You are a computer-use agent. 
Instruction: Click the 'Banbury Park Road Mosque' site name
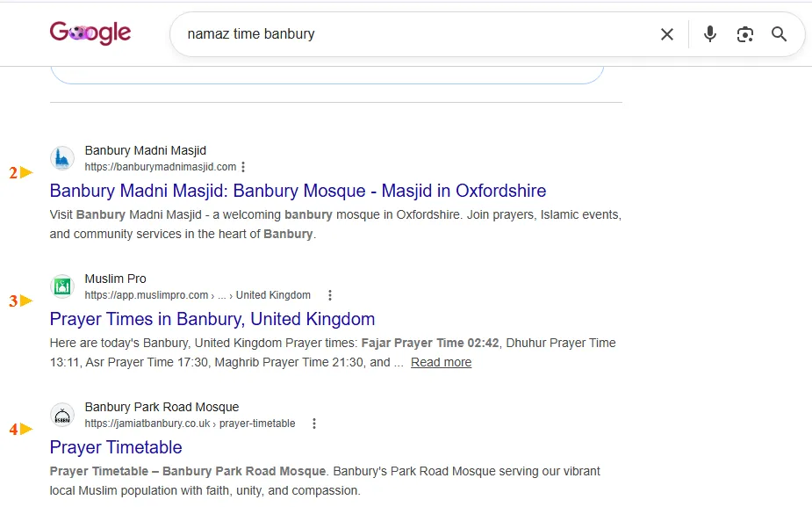point(162,407)
